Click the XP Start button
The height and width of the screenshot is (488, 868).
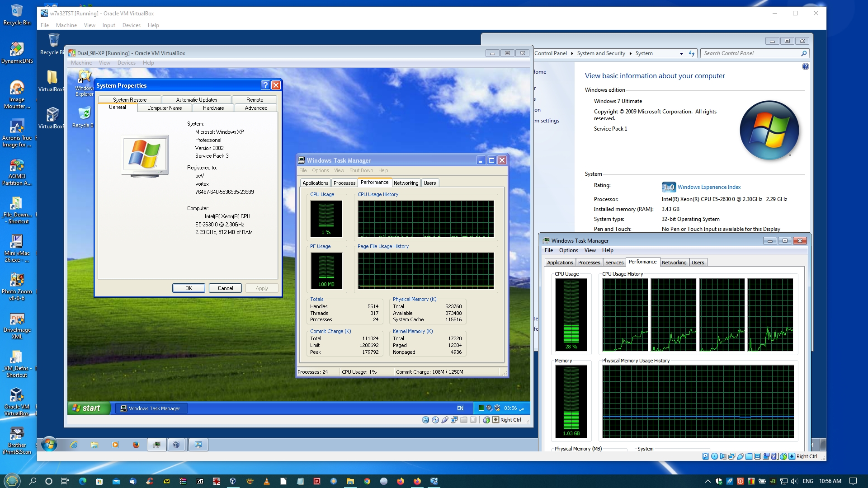tap(89, 408)
